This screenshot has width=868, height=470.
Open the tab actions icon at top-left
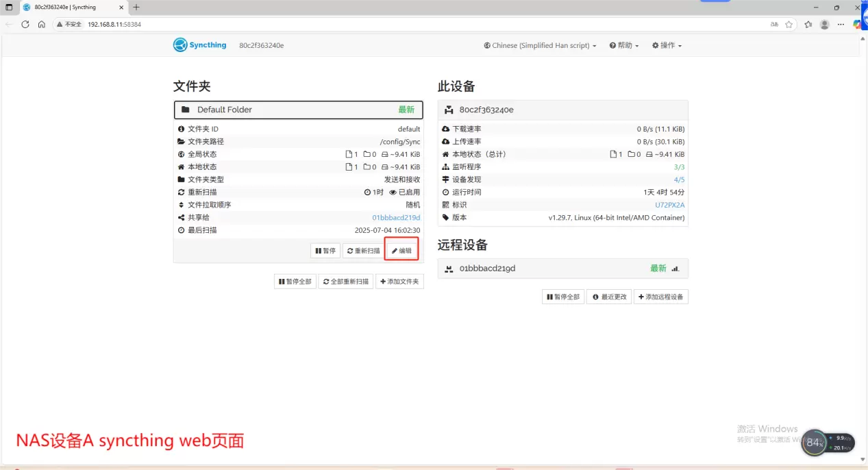click(x=9, y=7)
